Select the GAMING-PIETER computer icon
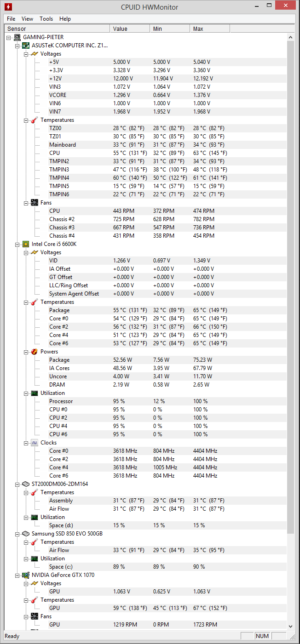300x644 pixels. pyautogui.click(x=17, y=37)
